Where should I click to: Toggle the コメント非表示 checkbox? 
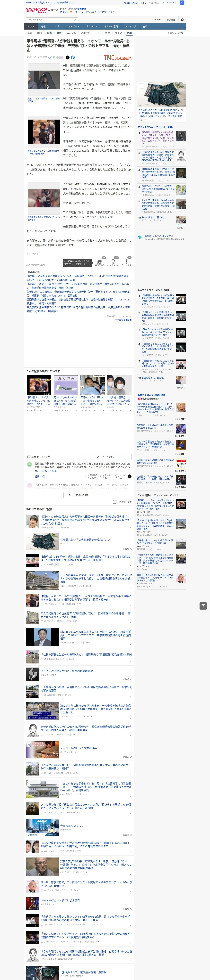(115, 502)
